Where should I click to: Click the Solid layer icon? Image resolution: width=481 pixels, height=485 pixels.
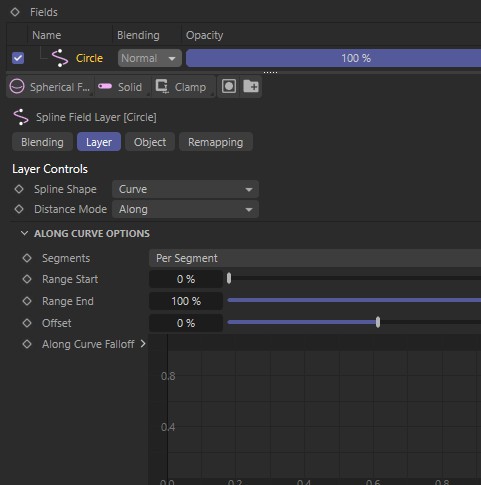coord(105,87)
